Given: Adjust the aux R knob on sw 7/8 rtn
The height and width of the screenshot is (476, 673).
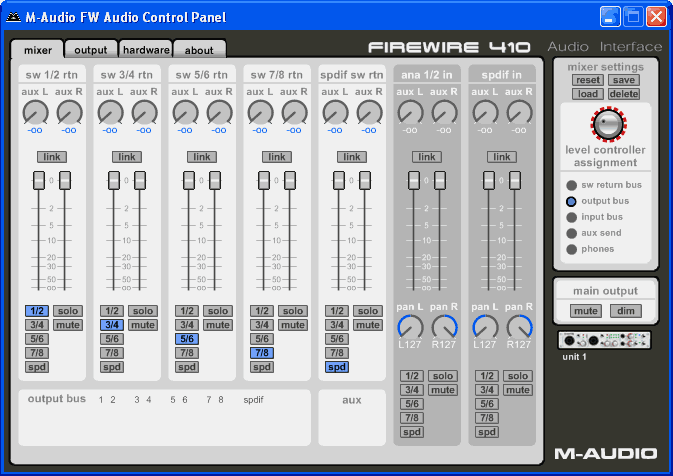Looking at the screenshot, I should click(294, 112).
